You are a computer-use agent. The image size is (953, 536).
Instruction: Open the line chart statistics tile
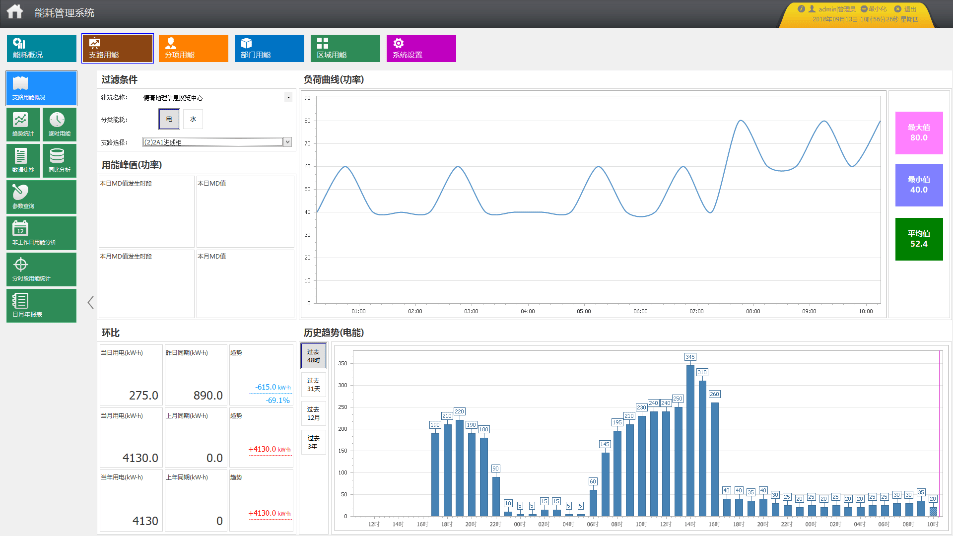click(x=23, y=124)
